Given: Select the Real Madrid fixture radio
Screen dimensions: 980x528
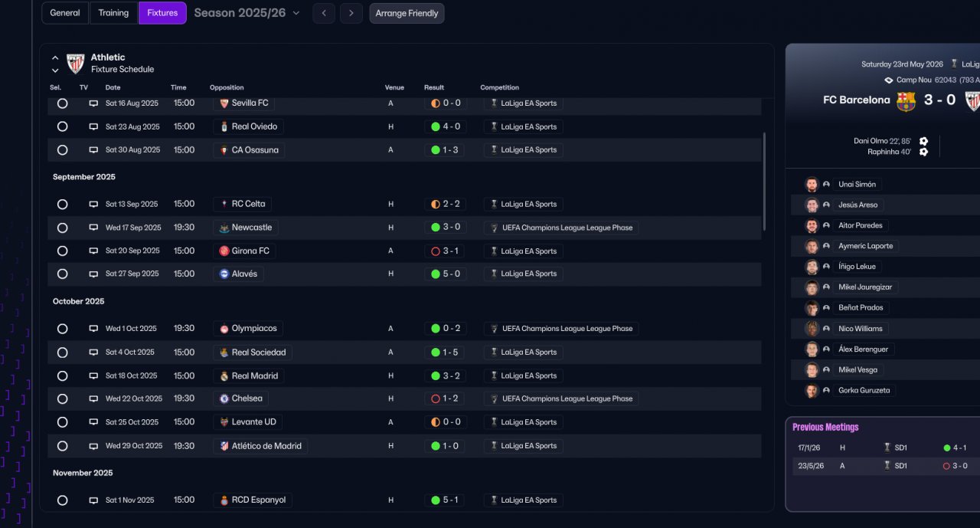Looking at the screenshot, I should coord(62,376).
